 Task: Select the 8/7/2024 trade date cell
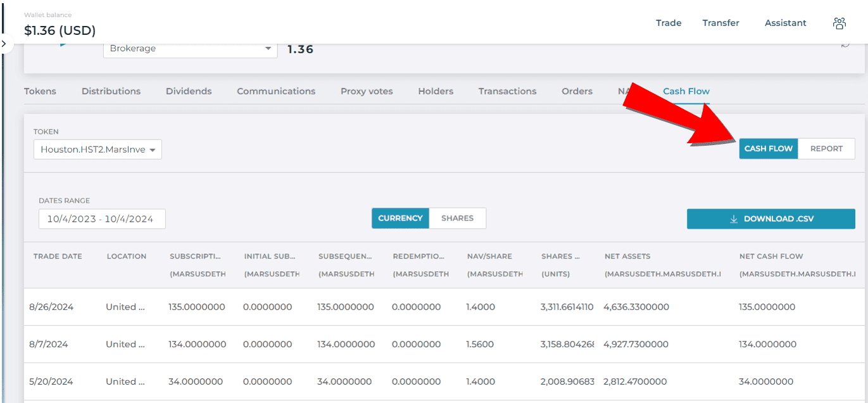tap(48, 344)
